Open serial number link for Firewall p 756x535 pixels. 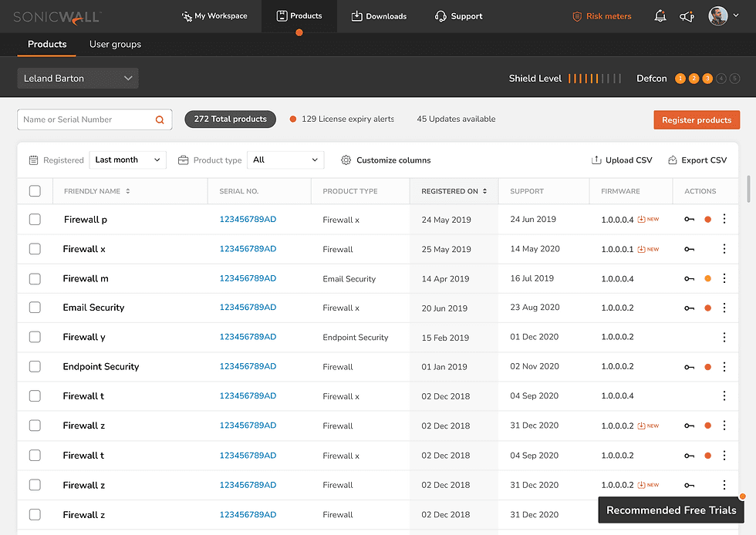248,219
